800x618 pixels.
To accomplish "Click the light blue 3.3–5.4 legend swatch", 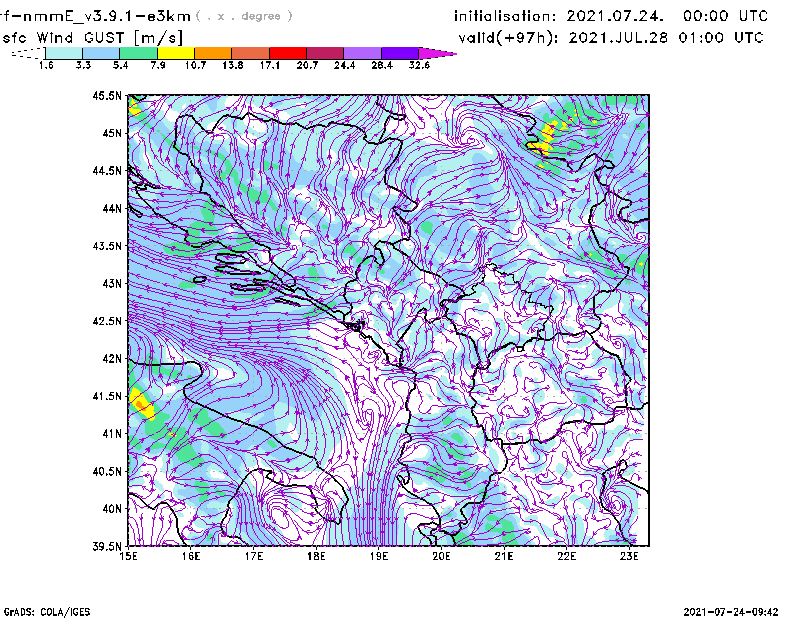I will click(101, 53).
